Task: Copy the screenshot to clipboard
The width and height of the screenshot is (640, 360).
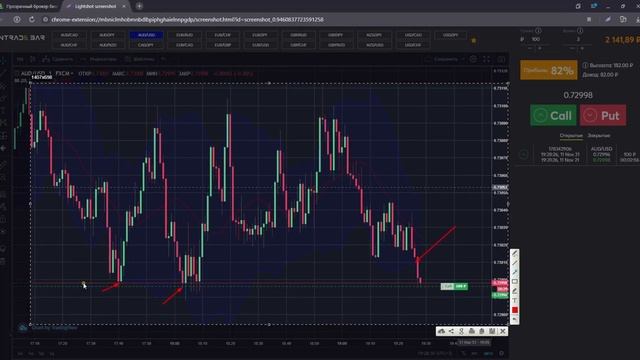Action: (x=482, y=331)
